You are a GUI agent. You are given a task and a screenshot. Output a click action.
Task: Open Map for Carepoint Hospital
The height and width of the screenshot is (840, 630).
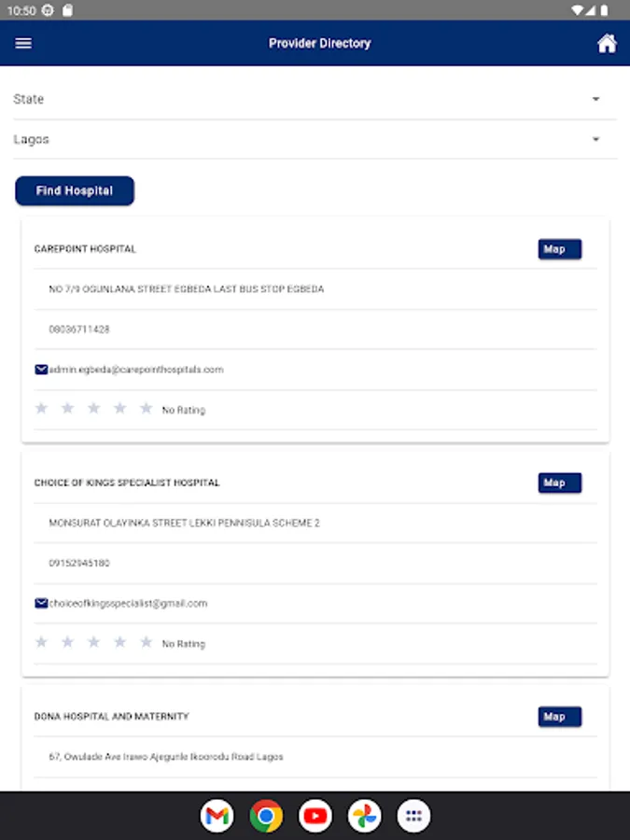tap(559, 249)
